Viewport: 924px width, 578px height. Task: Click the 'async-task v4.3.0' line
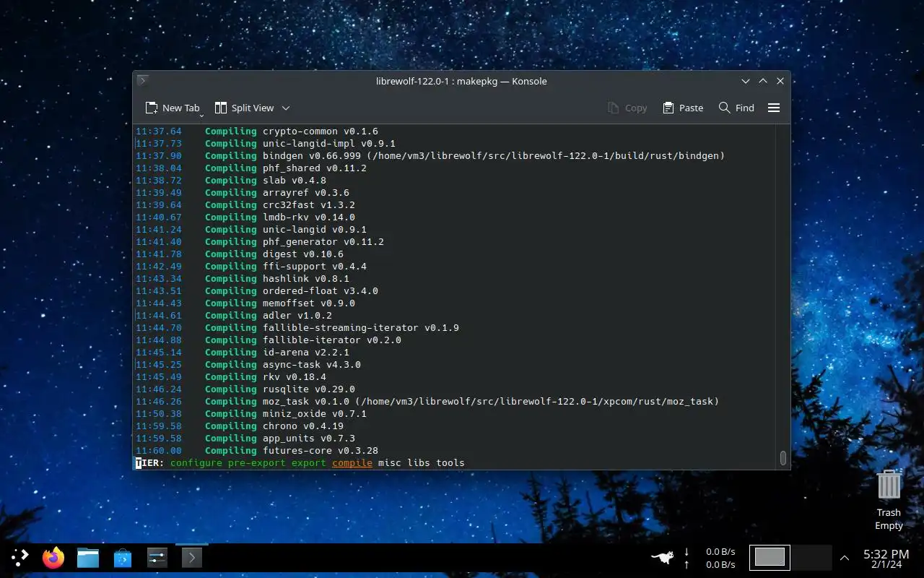[312, 365]
